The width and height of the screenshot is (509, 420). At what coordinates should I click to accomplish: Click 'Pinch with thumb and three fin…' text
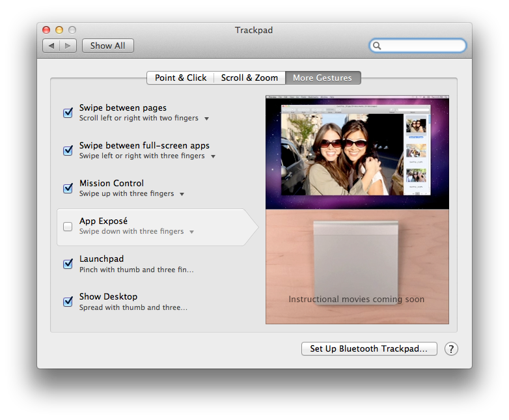pos(136,270)
